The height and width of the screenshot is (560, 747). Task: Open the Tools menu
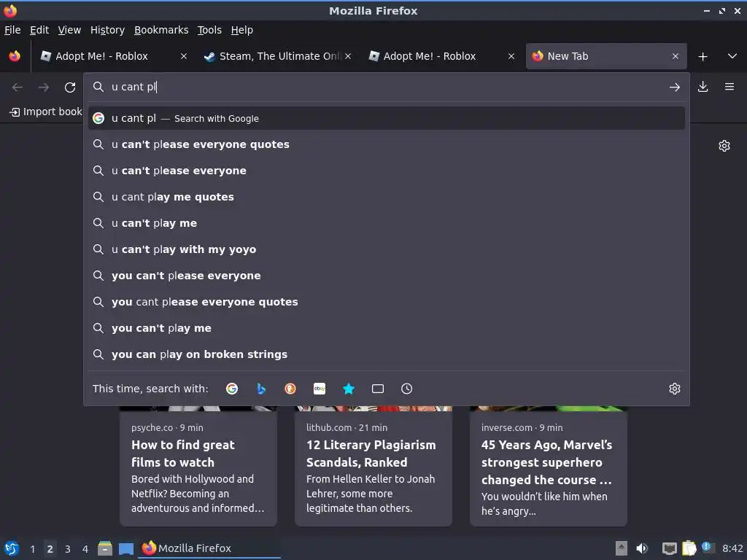pos(209,30)
